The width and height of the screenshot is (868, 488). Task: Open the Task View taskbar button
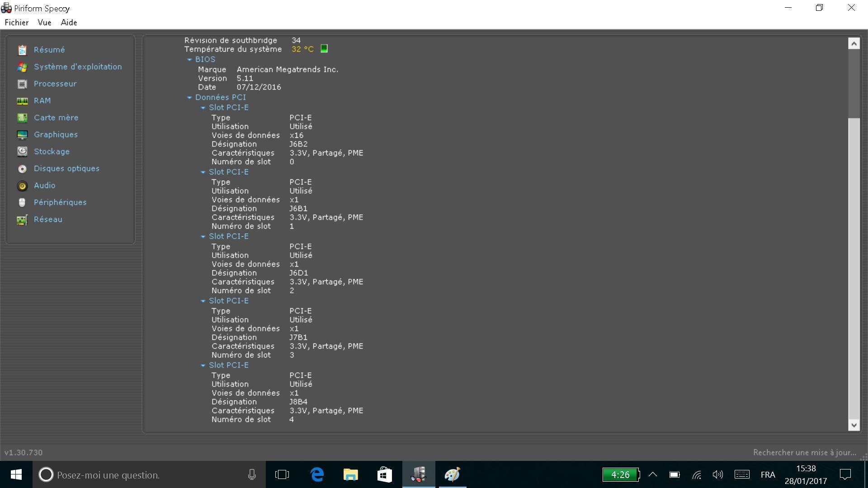pyautogui.click(x=282, y=474)
